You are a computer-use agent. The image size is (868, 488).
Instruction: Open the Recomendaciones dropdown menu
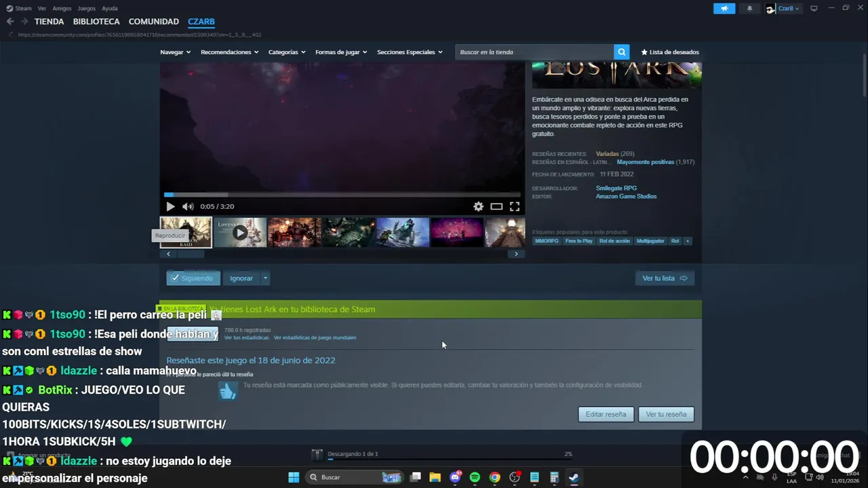click(x=229, y=52)
